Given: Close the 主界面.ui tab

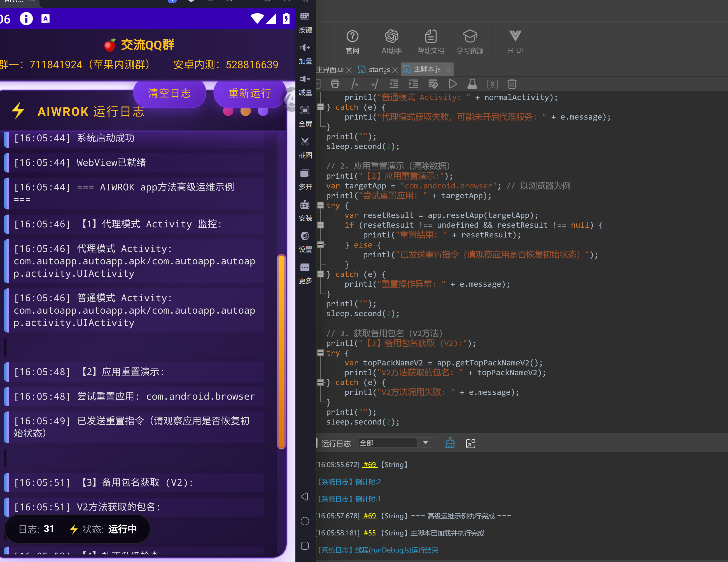Looking at the screenshot, I should [349, 70].
